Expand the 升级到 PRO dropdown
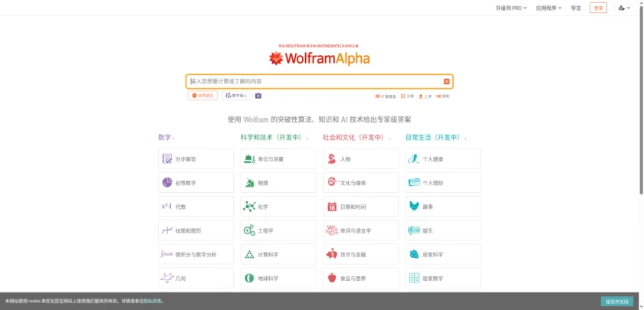644x310 pixels. click(511, 8)
